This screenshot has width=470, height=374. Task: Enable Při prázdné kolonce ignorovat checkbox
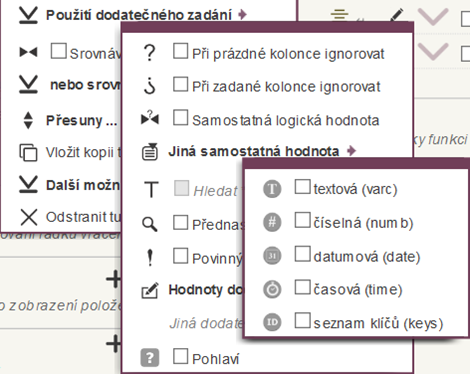180,51
